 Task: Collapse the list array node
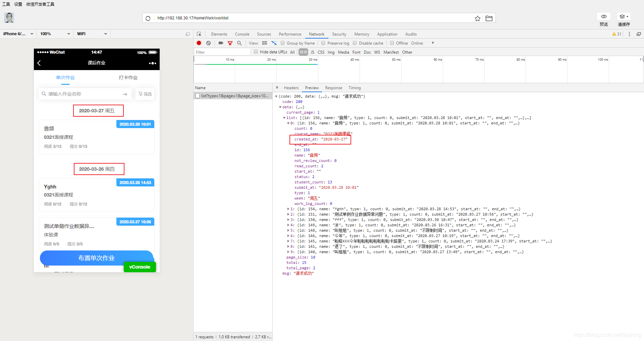[x=284, y=118]
